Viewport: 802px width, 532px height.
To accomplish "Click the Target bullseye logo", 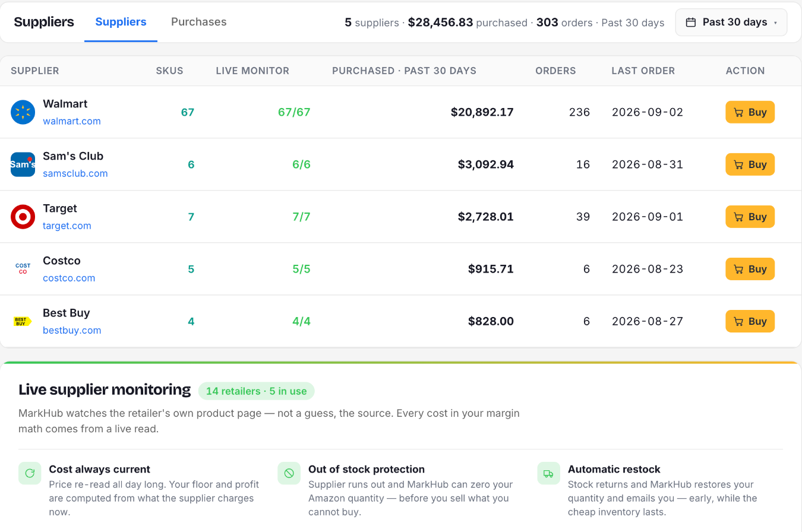I will (23, 217).
